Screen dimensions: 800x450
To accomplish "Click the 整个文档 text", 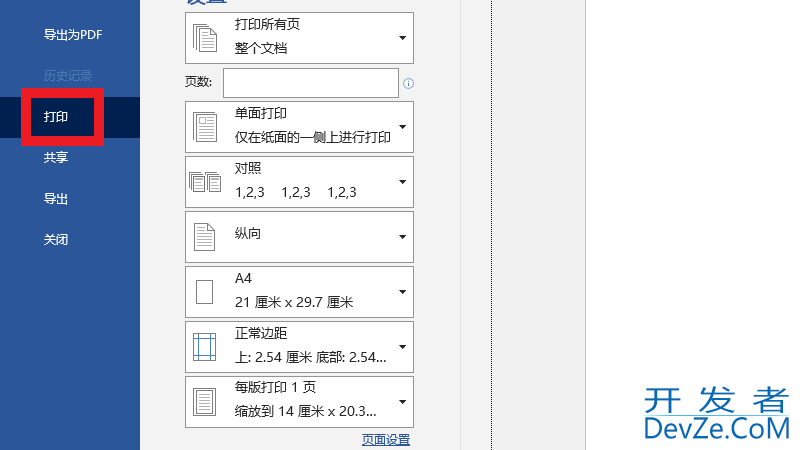I will (x=261, y=48).
